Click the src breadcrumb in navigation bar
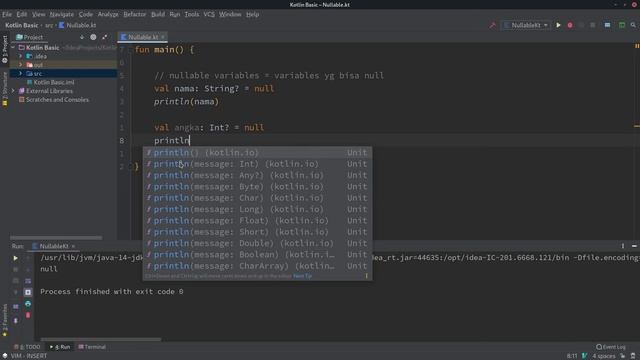Viewport: 640px width, 360px height. click(49, 25)
